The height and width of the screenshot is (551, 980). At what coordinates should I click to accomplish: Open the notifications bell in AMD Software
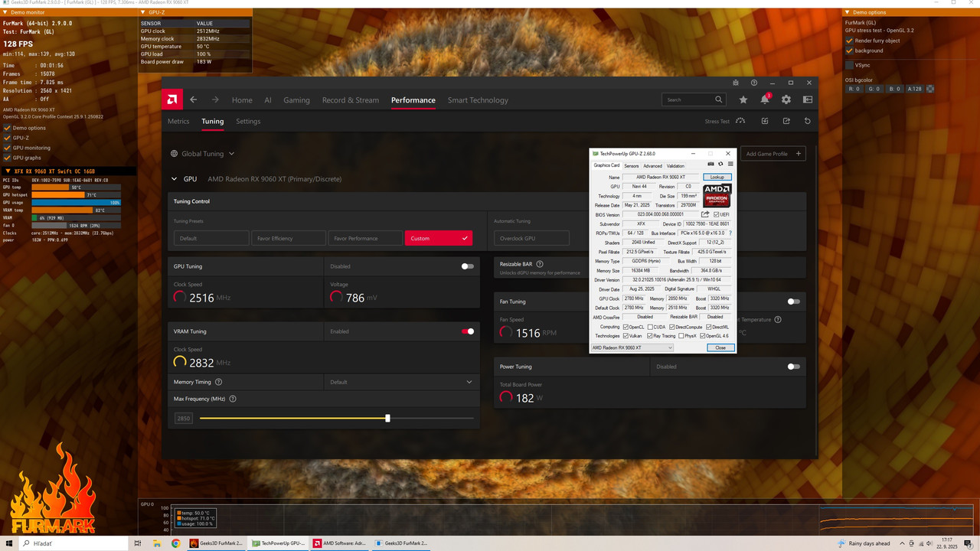coord(764,99)
